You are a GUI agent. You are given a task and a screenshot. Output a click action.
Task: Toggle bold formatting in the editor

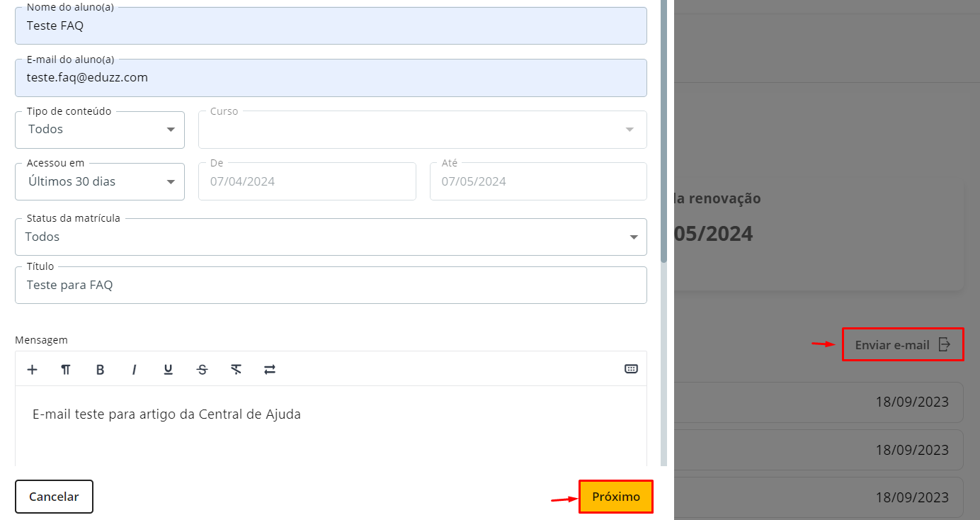pyautogui.click(x=100, y=369)
